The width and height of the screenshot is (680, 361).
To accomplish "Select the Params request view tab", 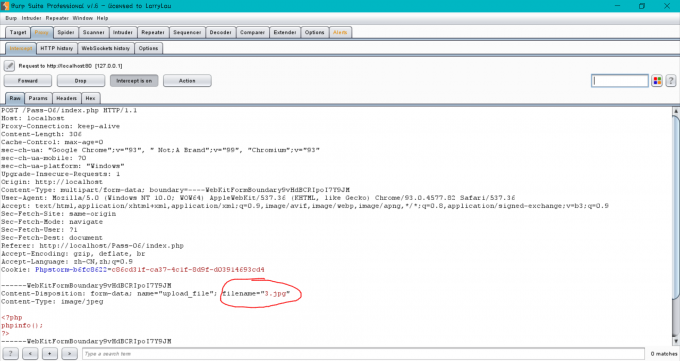I will pyautogui.click(x=38, y=98).
